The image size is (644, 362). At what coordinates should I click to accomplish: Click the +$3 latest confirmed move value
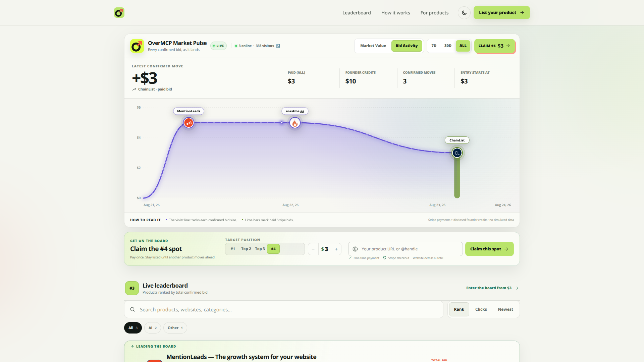(x=145, y=78)
